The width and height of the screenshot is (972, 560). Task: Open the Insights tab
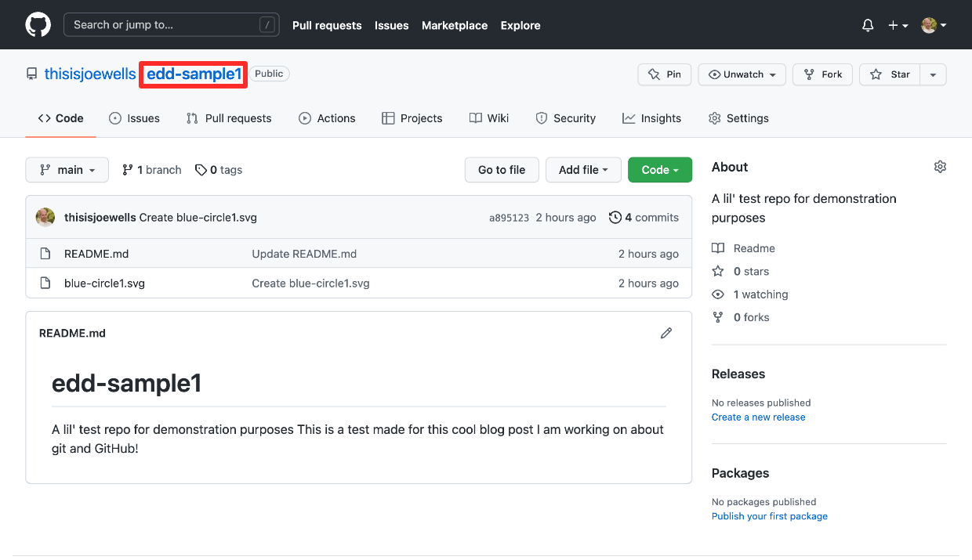pyautogui.click(x=651, y=118)
